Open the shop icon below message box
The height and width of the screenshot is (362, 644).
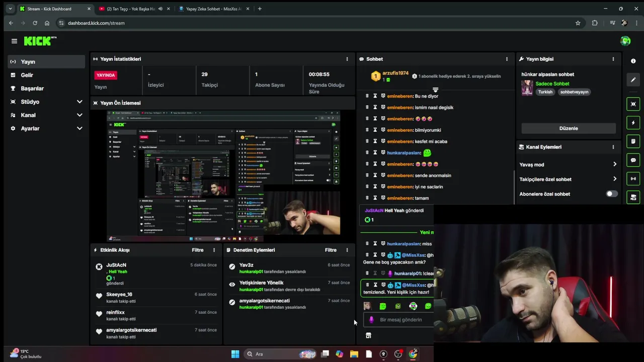pyautogui.click(x=368, y=335)
